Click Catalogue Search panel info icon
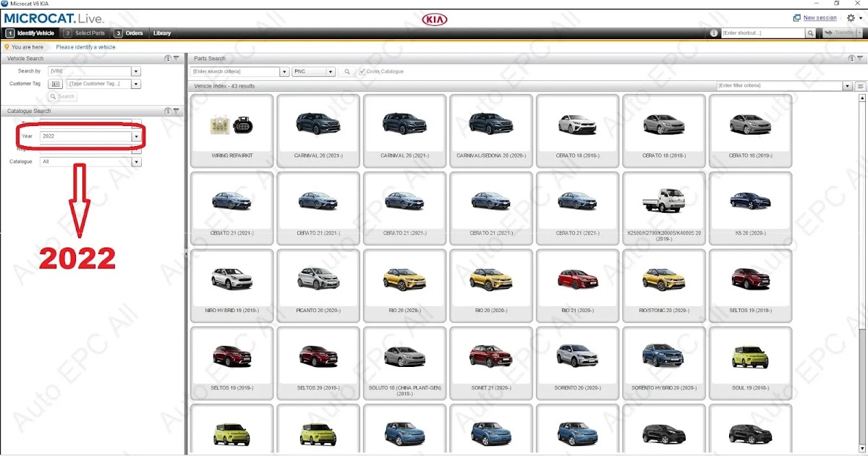This screenshot has width=868, height=456. [168, 111]
